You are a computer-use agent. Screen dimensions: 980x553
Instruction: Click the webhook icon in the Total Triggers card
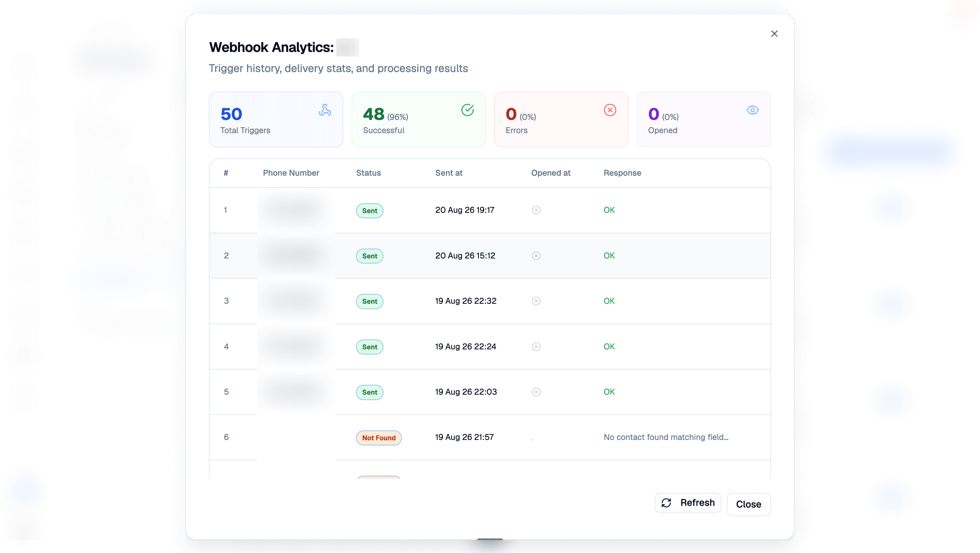[x=325, y=110]
